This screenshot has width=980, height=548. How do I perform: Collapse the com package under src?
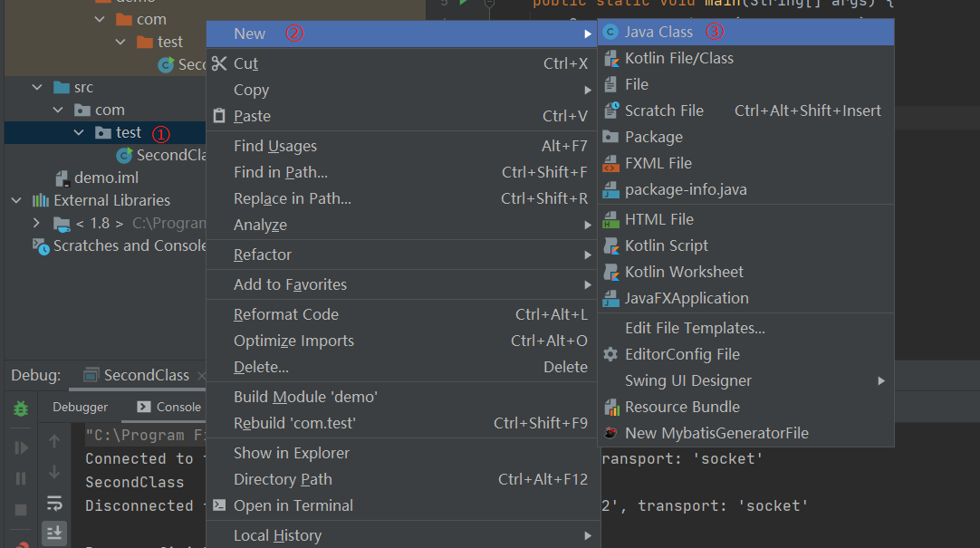(58, 110)
